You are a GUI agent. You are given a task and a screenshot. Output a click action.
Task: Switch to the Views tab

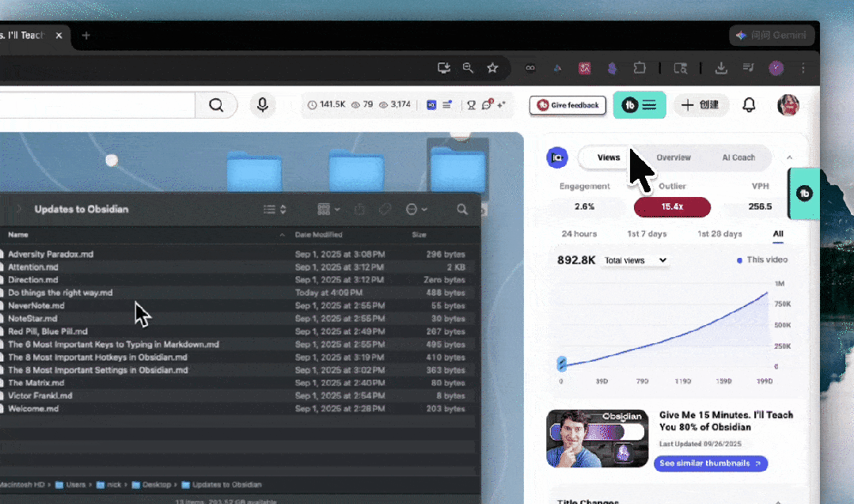[x=609, y=157]
